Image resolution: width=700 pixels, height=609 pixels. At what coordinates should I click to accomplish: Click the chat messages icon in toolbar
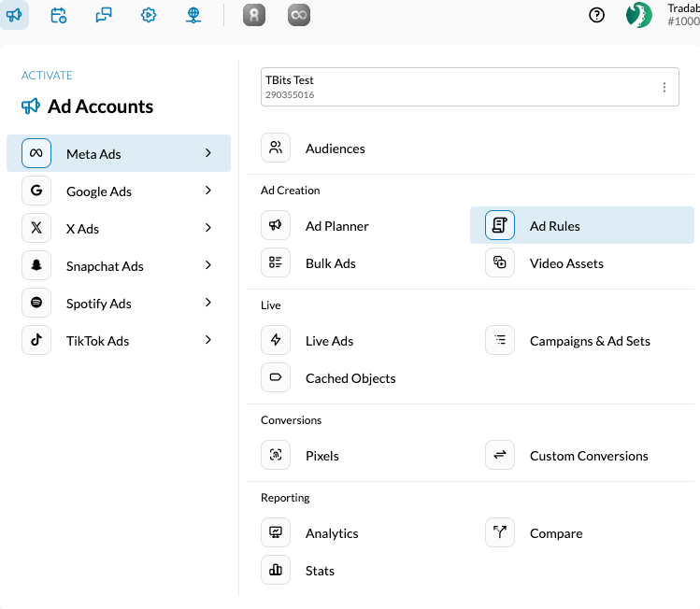coord(104,15)
